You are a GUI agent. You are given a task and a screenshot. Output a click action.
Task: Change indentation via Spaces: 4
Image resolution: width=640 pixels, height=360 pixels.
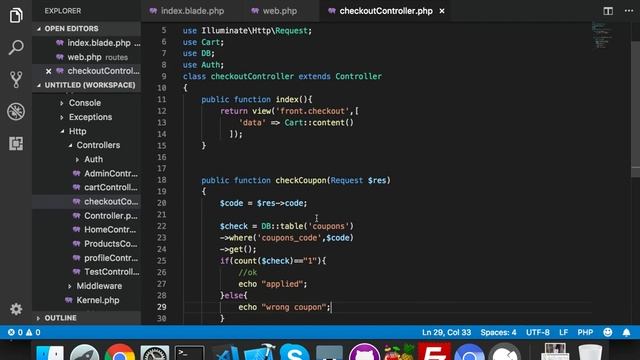[x=498, y=332]
